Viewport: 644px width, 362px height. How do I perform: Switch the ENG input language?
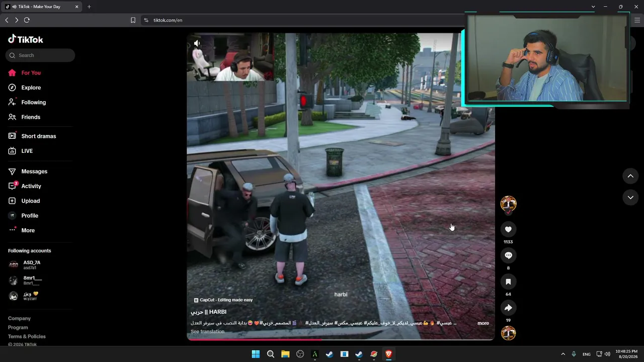(586, 354)
